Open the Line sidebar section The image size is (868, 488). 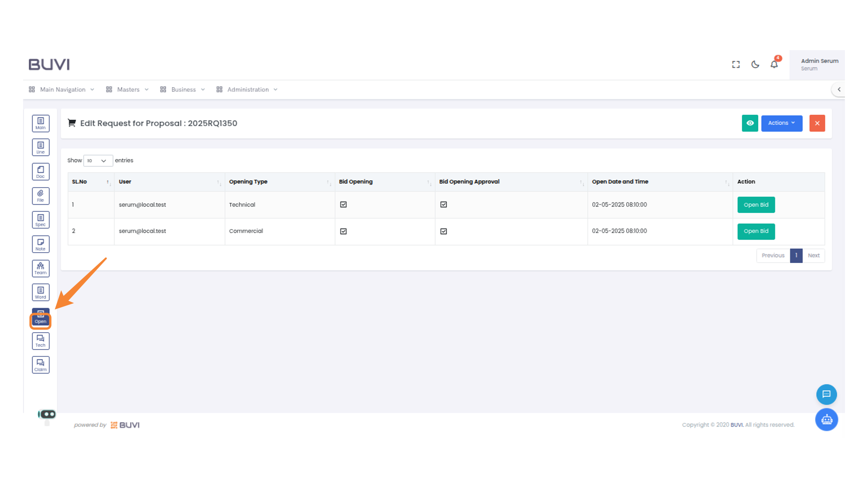[x=41, y=147]
